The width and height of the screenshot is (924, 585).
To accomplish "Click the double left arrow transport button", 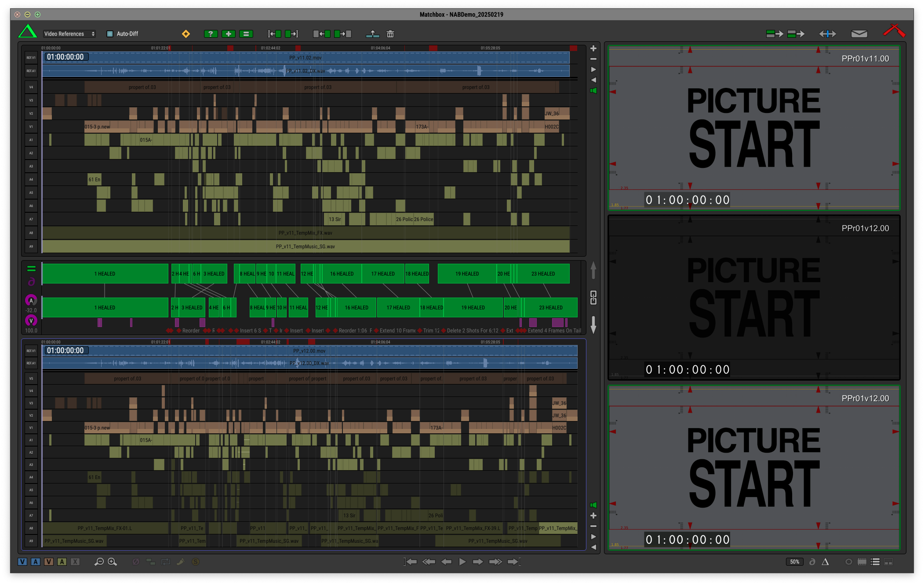I will coord(429,562).
